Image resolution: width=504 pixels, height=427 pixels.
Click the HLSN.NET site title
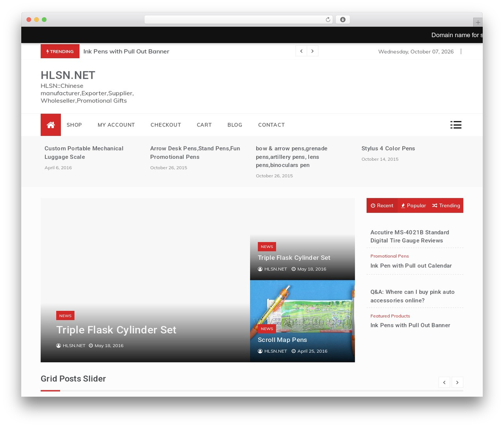[x=68, y=75]
